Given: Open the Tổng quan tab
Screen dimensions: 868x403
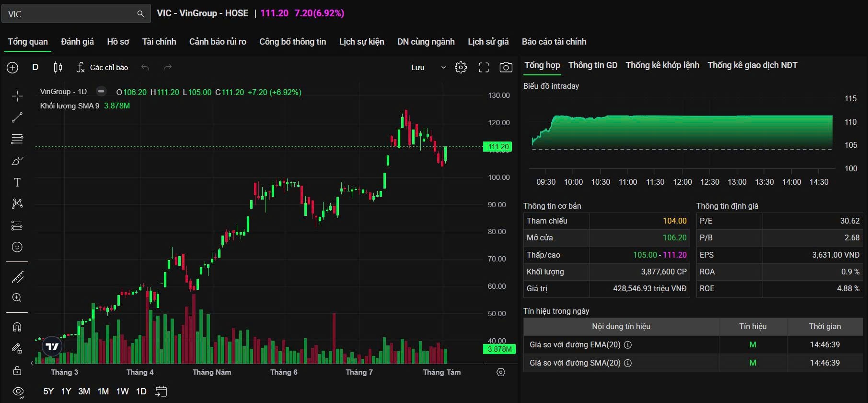Looking at the screenshot, I should pyautogui.click(x=28, y=42).
